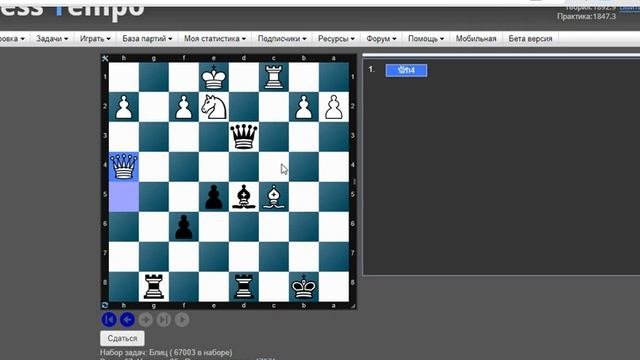The width and height of the screenshot is (640, 360).
Task: Jump to last move button
Action: tap(164, 320)
